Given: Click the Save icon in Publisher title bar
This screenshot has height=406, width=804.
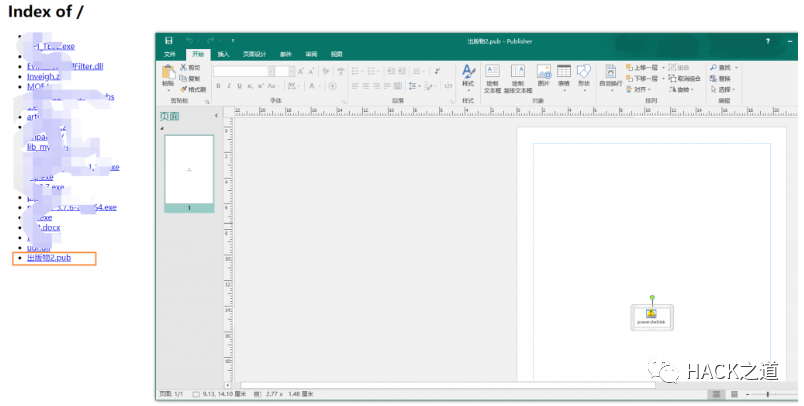Looking at the screenshot, I should pos(169,40).
